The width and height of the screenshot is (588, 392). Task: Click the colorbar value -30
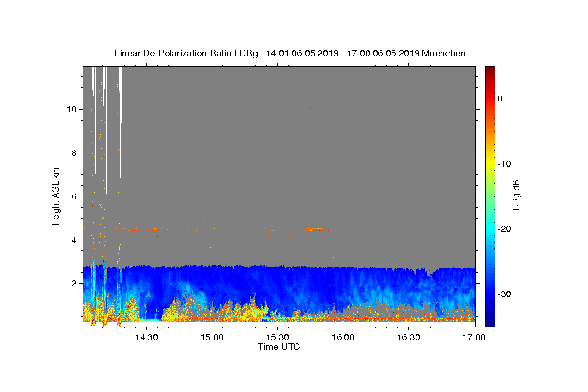[x=504, y=294]
